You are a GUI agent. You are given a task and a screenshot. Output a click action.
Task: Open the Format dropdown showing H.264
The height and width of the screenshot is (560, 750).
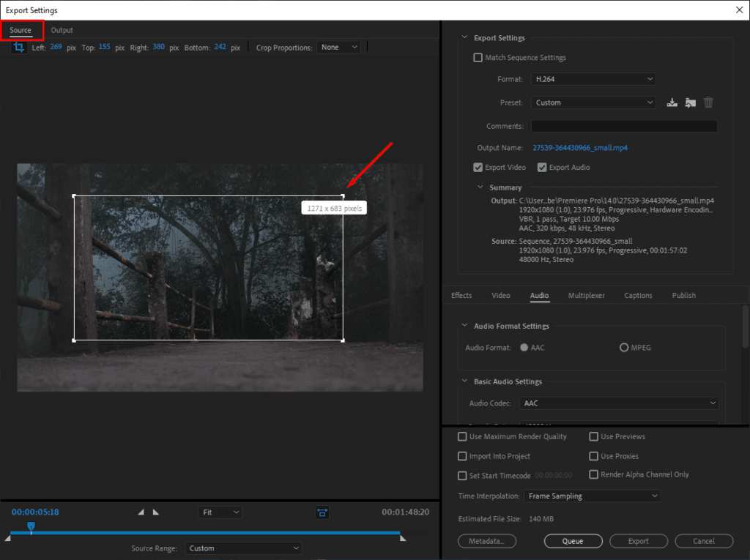tap(593, 79)
